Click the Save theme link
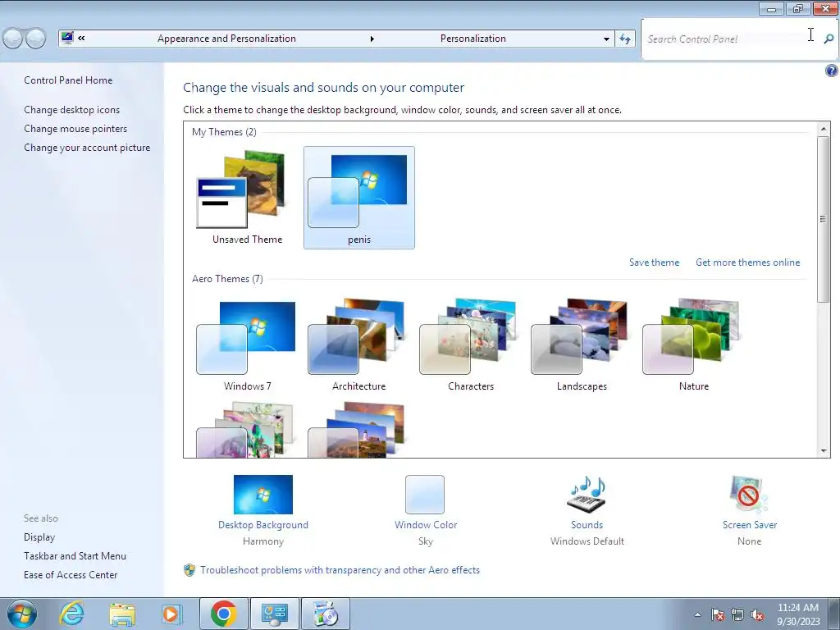The height and width of the screenshot is (630, 840). [654, 262]
